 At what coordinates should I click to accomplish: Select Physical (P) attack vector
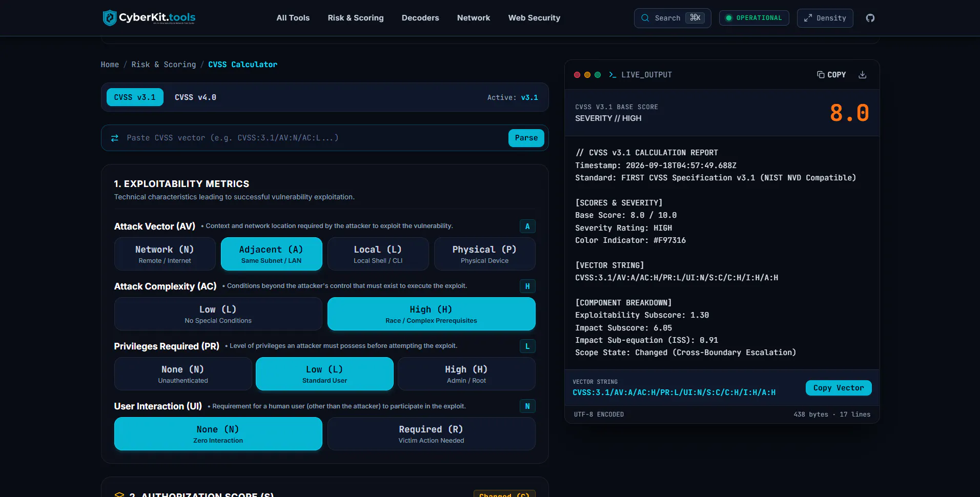tap(485, 254)
